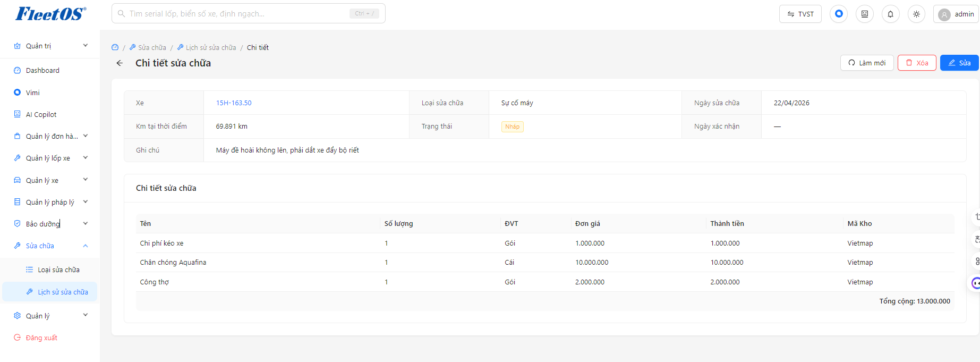This screenshot has height=362, width=980.
Task: Click the 'Chi tiết' breadcrumb text
Action: point(258,47)
